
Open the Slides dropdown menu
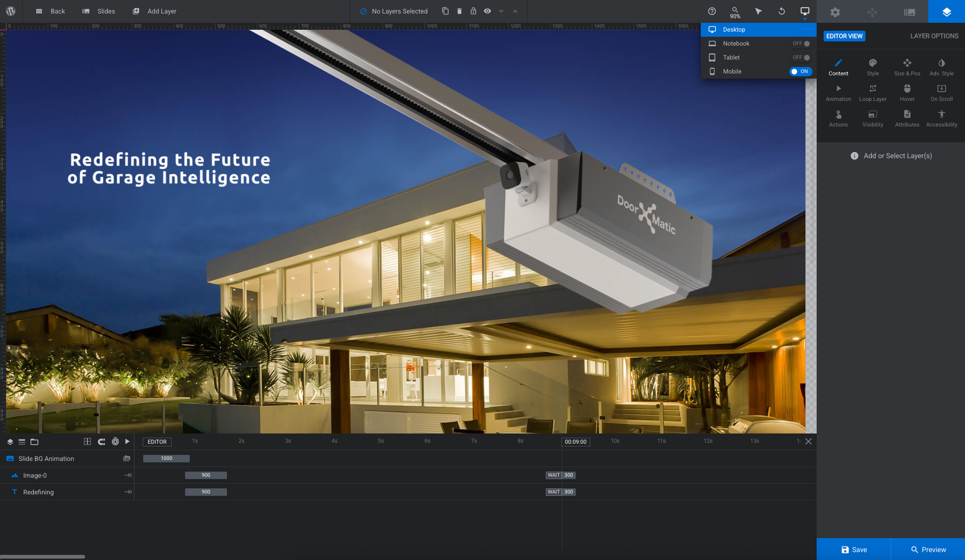tap(99, 11)
